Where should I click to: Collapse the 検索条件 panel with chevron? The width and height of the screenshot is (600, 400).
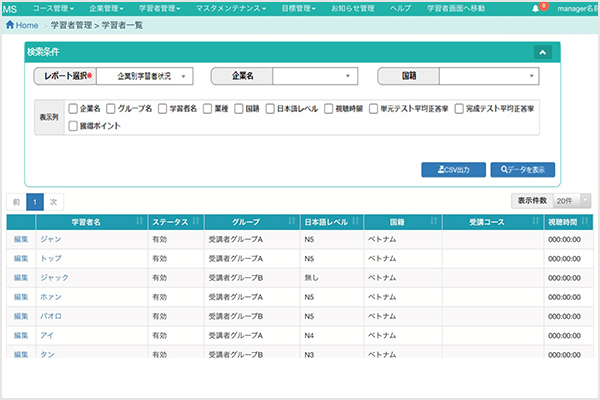click(541, 50)
